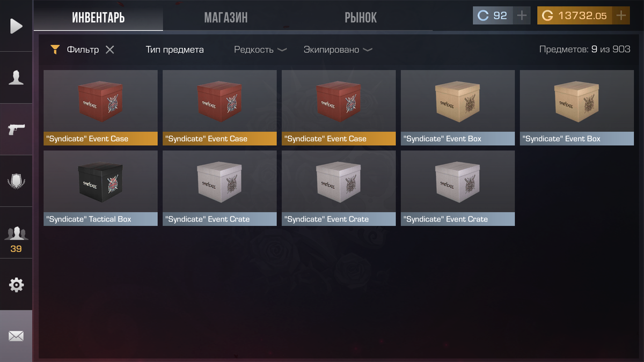Open the mail envelope icon

coord(16,336)
